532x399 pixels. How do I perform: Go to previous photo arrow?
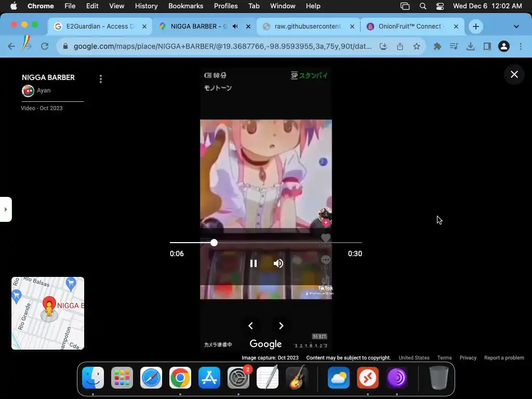(x=250, y=326)
